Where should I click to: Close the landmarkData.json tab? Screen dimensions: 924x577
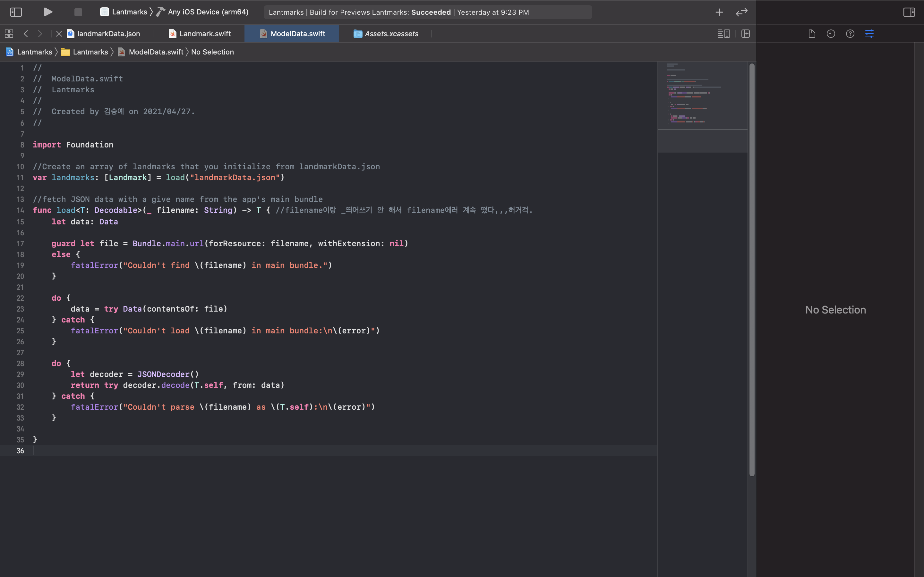click(59, 34)
